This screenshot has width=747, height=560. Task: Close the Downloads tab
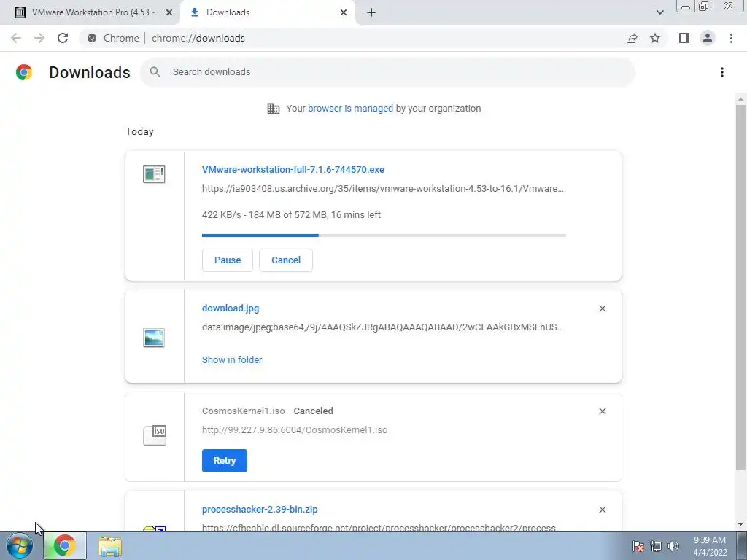(x=344, y=12)
